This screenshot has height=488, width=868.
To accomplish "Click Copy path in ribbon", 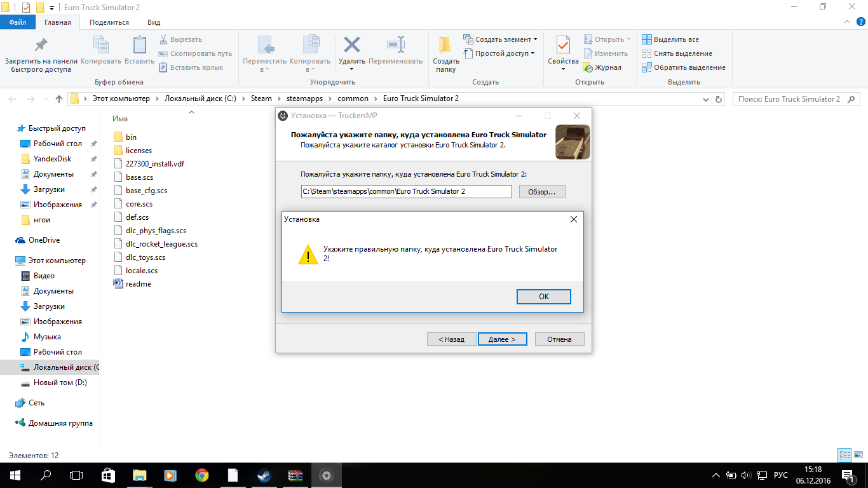I will point(195,53).
